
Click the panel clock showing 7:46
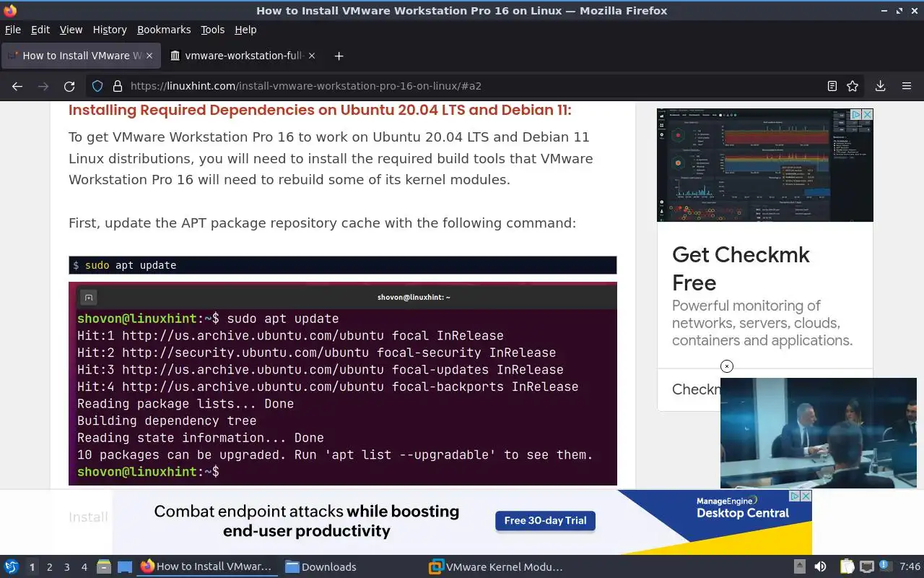pos(910,567)
